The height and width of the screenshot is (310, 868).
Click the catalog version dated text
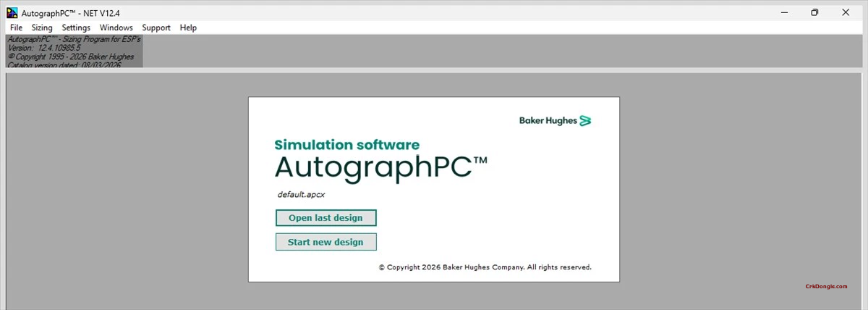click(x=64, y=64)
